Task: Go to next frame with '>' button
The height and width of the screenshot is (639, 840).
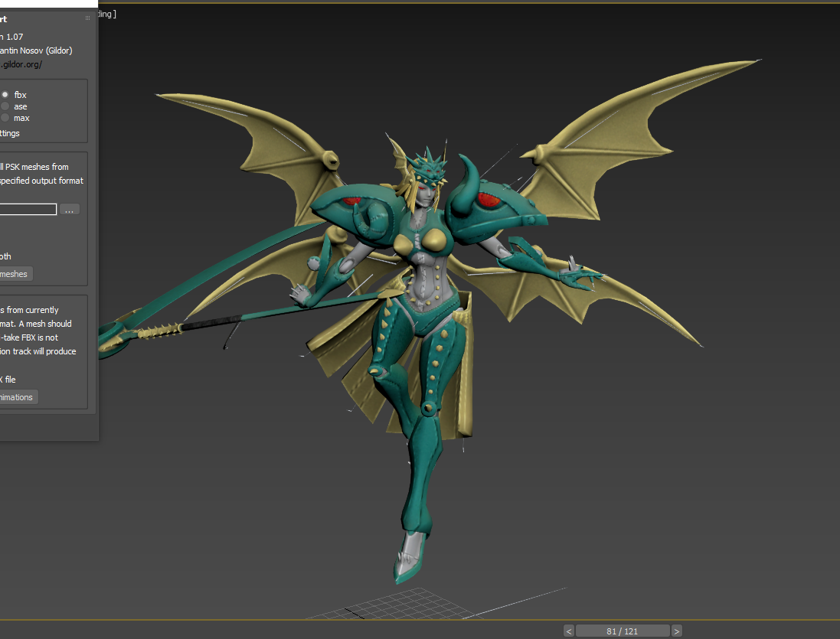Action: [x=677, y=631]
